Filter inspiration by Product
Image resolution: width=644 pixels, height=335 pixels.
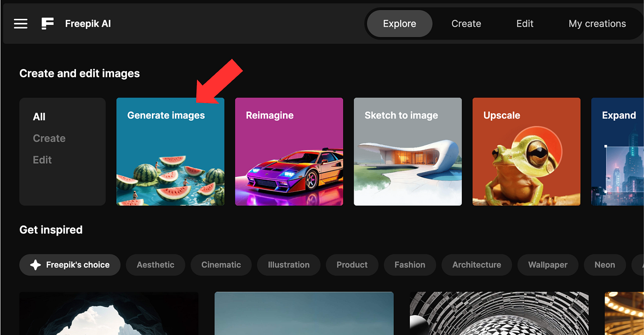click(x=352, y=265)
